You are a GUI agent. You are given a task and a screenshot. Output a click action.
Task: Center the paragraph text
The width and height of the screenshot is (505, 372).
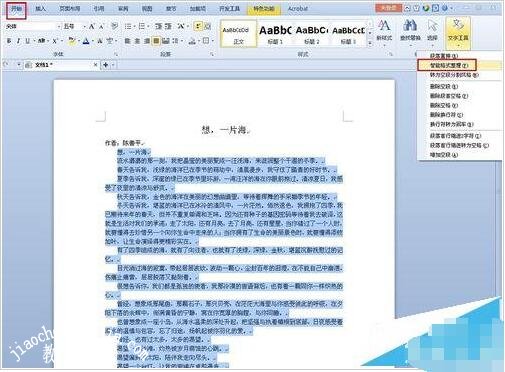(x=137, y=41)
